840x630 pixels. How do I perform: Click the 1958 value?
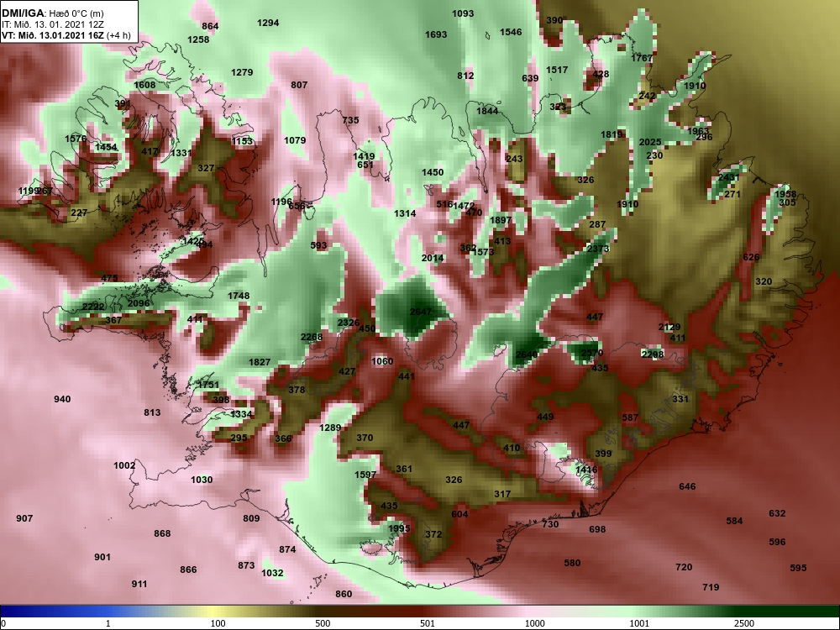785,194
